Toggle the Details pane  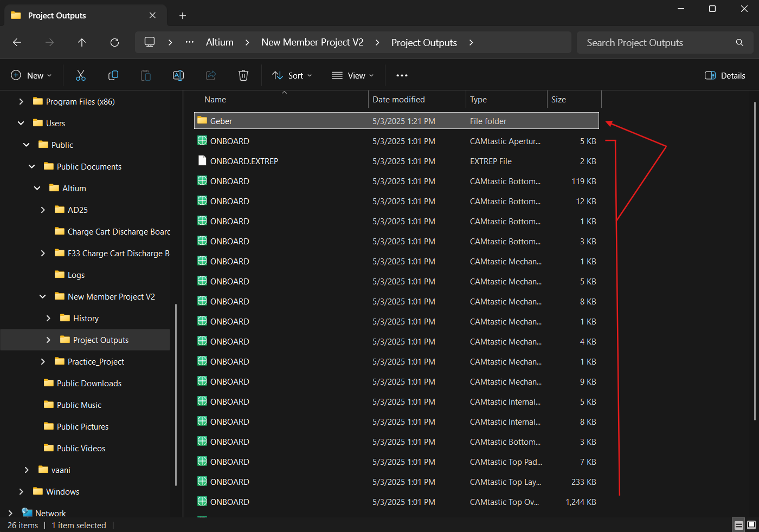[725, 75]
